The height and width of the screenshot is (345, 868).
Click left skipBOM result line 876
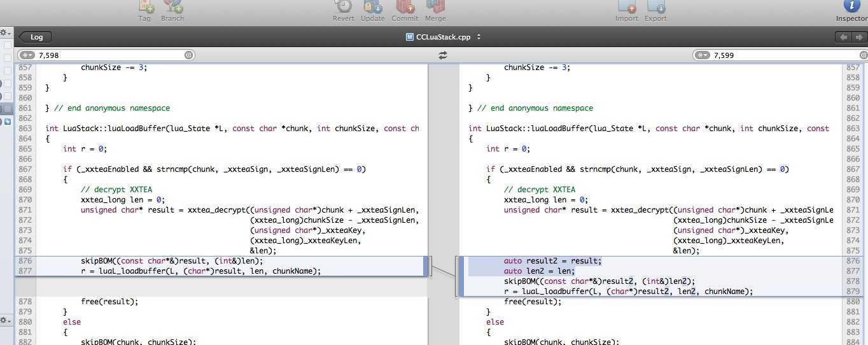point(172,261)
